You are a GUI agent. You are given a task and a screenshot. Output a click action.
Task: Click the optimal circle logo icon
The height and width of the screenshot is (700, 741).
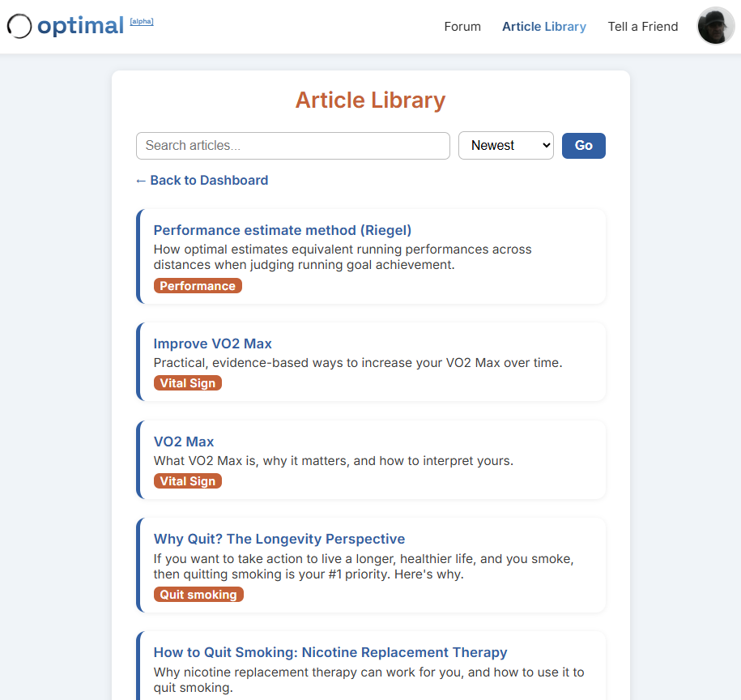[x=19, y=26]
